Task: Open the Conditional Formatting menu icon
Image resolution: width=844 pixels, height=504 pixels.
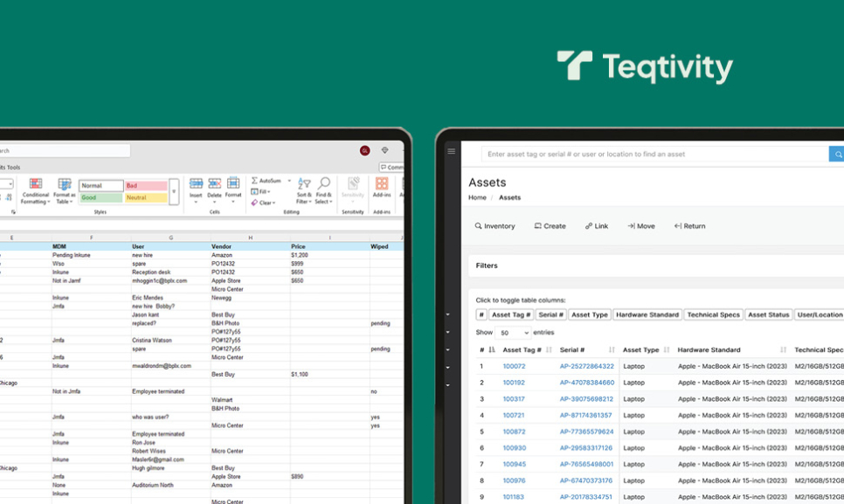Action: (x=36, y=184)
